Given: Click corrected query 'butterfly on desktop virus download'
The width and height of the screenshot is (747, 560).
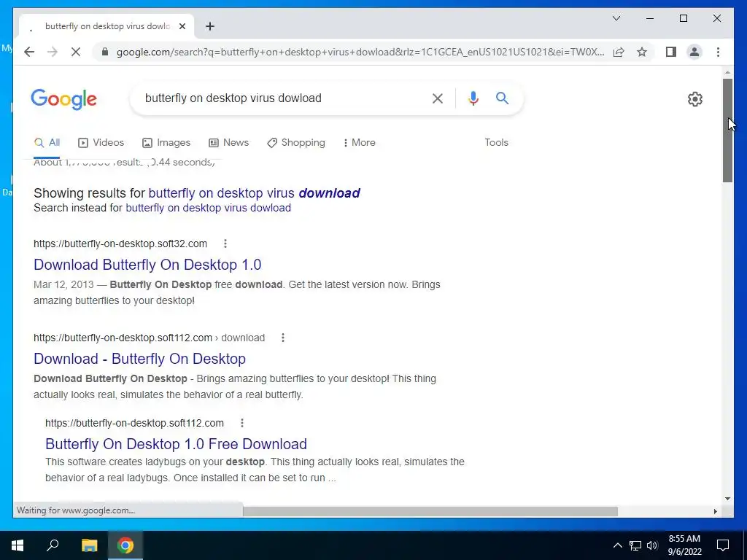Looking at the screenshot, I should click(x=255, y=192).
